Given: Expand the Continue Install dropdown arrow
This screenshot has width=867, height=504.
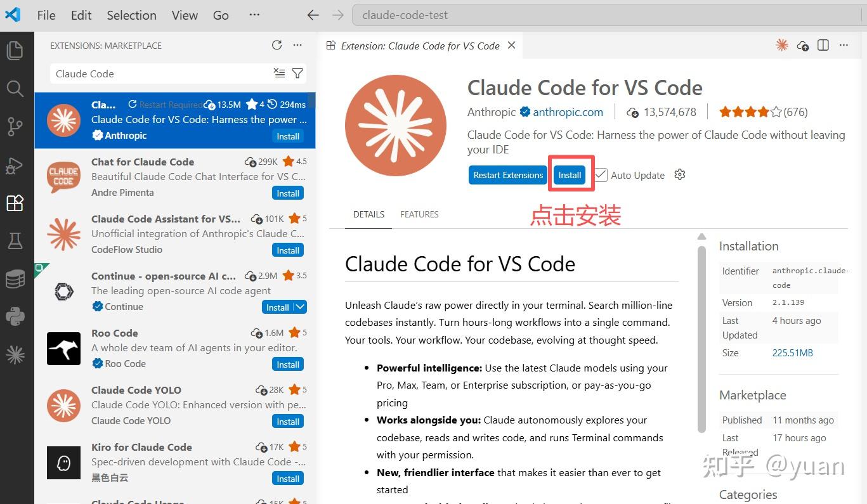Looking at the screenshot, I should (301, 307).
